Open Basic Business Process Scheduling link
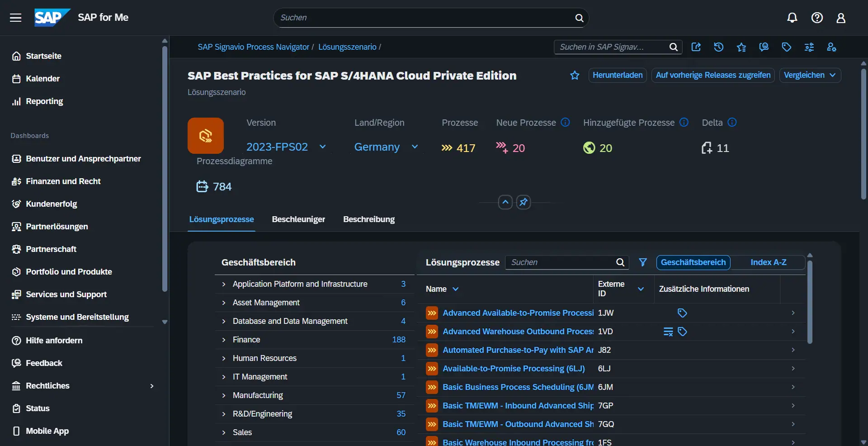 click(518, 387)
